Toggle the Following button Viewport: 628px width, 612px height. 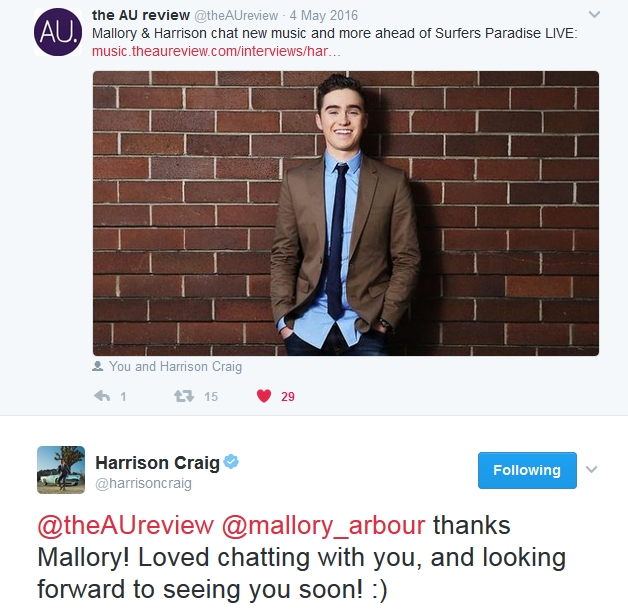527,470
